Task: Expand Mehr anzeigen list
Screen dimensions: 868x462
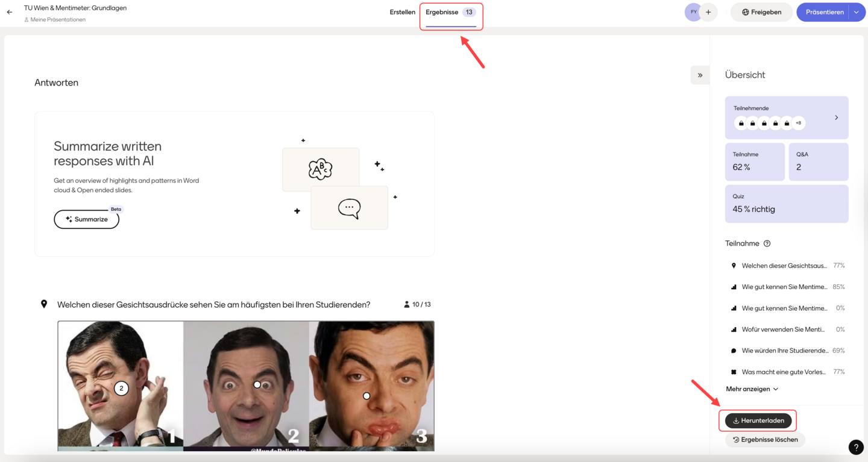Action: (752, 389)
